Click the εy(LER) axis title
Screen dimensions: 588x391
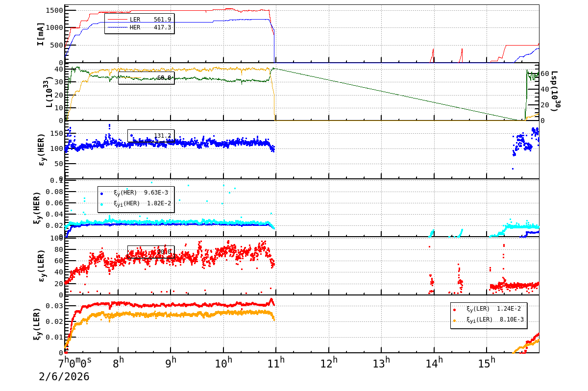(x=41, y=266)
